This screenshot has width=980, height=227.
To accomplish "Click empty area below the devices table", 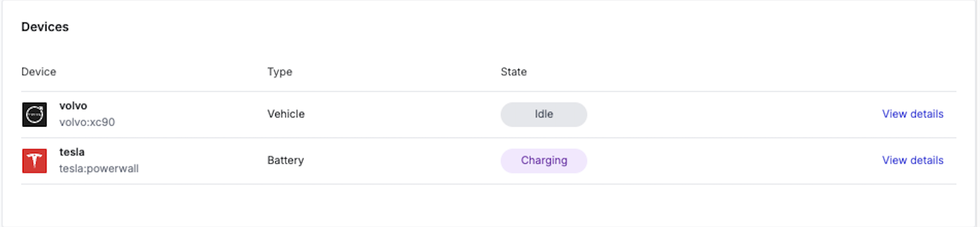I will (488, 205).
